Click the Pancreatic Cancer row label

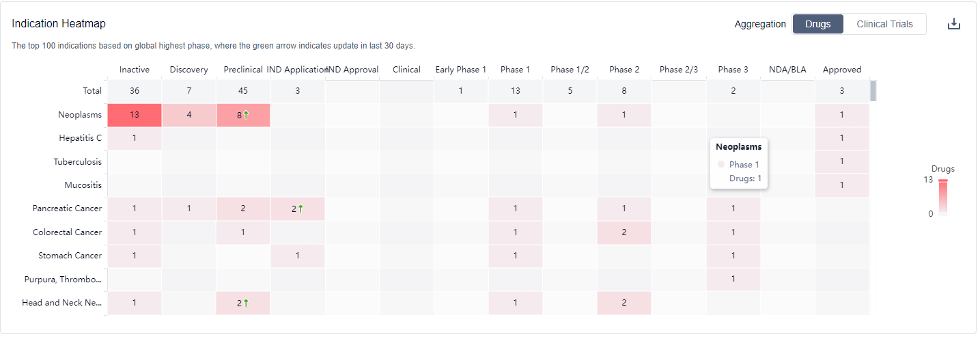click(x=67, y=208)
